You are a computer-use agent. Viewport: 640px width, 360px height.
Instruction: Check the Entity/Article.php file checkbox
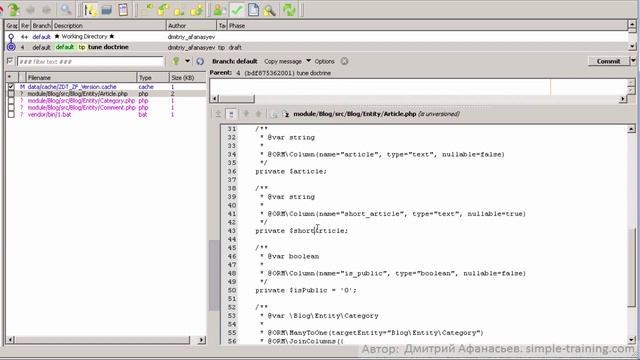[x=11, y=93]
